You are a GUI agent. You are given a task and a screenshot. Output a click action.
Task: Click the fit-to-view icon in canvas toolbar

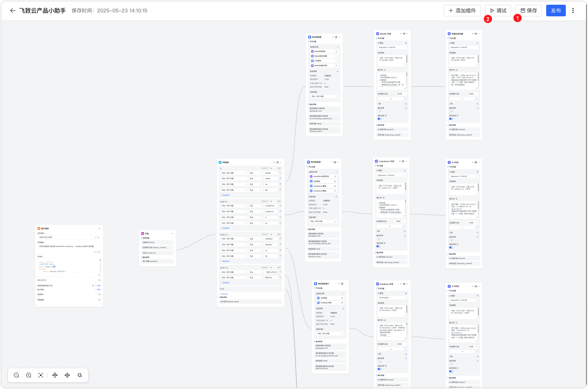click(x=41, y=375)
